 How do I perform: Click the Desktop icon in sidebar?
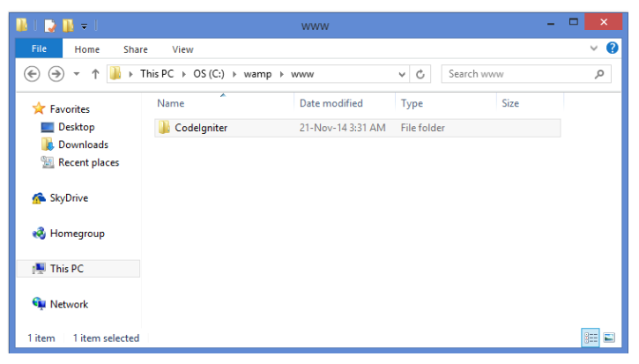(48, 127)
